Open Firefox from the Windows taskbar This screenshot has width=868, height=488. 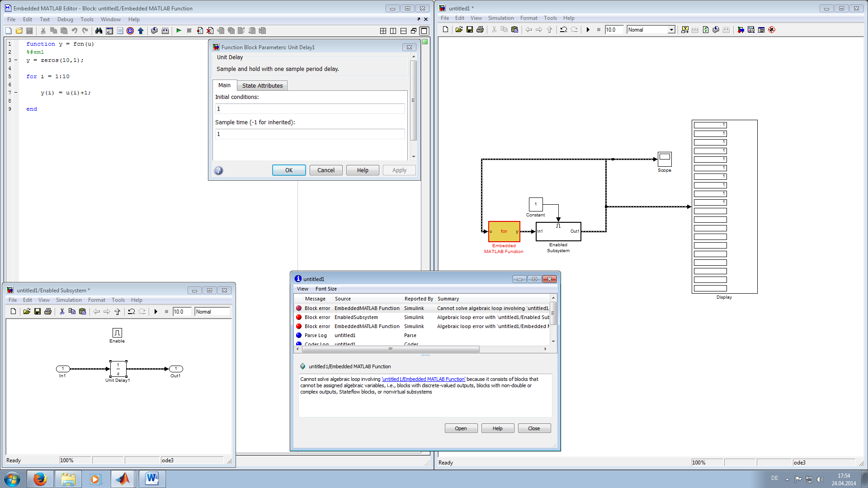[40, 479]
